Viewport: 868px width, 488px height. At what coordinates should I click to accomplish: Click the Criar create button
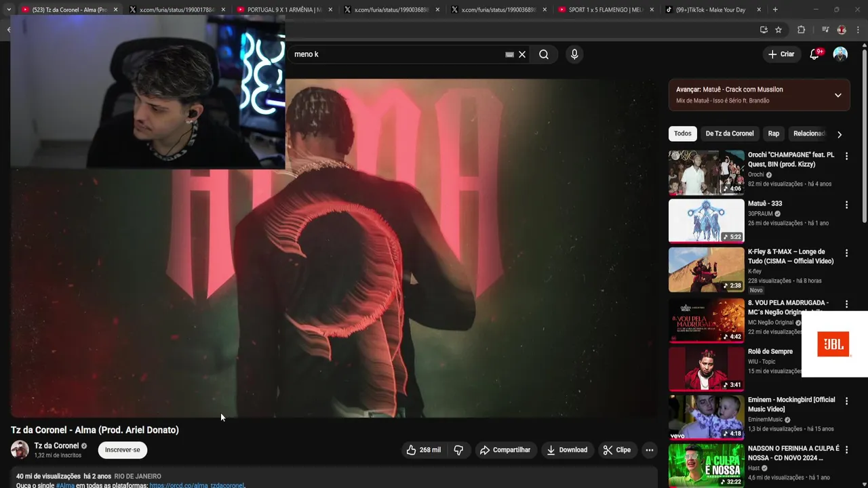(x=781, y=54)
